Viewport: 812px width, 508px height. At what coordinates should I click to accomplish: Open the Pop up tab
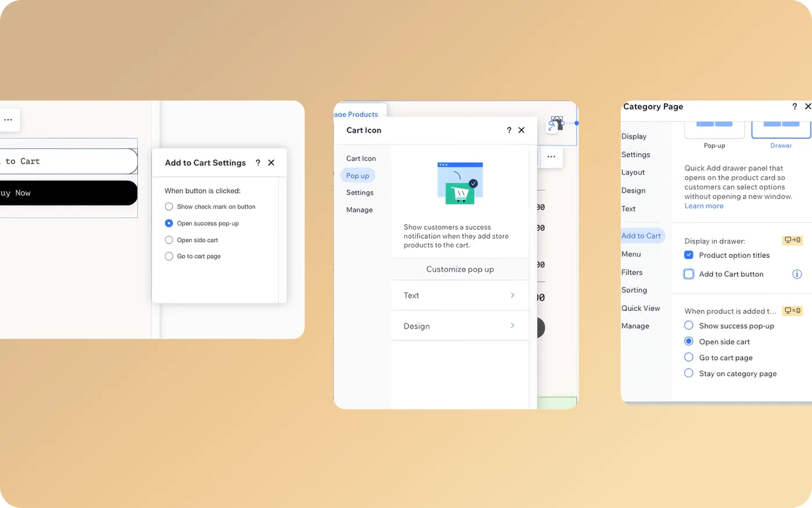pyautogui.click(x=358, y=176)
